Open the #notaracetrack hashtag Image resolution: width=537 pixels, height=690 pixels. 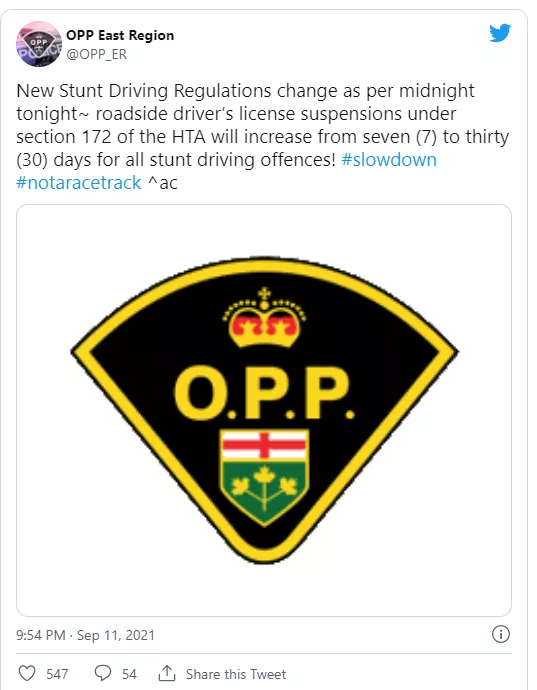79,183
